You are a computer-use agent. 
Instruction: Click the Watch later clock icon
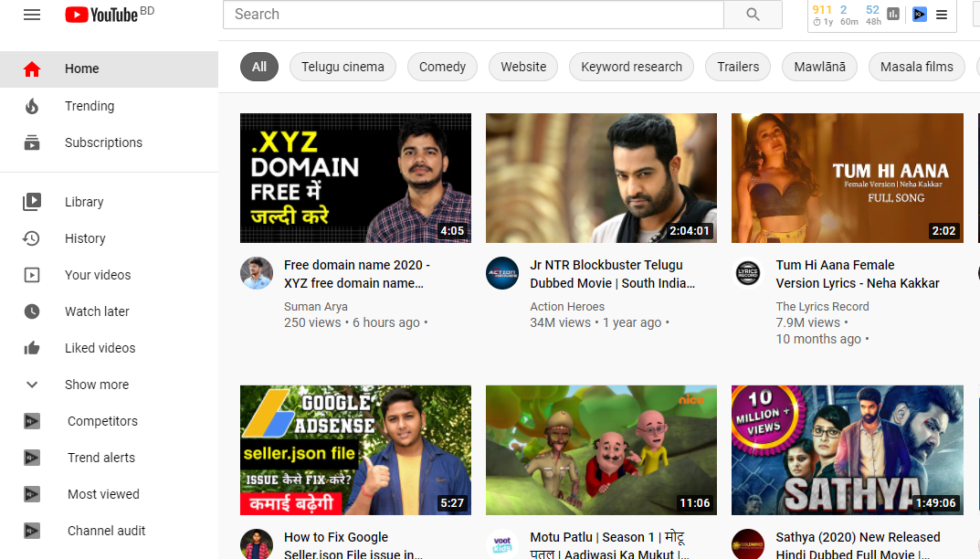32,311
